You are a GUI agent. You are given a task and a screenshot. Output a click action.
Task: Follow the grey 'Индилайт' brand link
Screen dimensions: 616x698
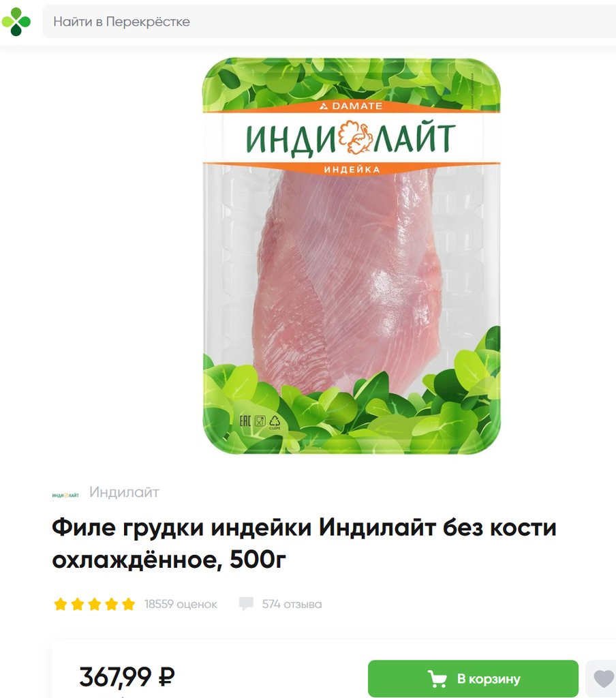click(x=124, y=492)
